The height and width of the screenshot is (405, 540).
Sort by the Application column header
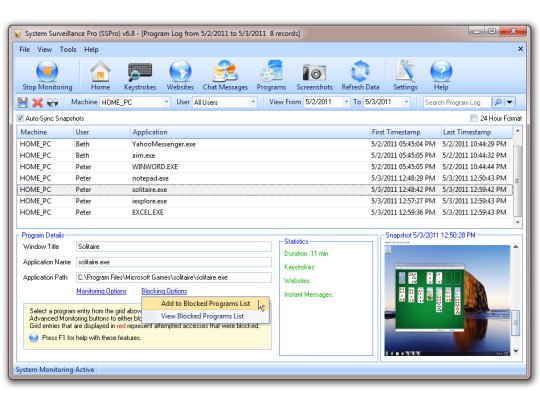click(x=250, y=132)
